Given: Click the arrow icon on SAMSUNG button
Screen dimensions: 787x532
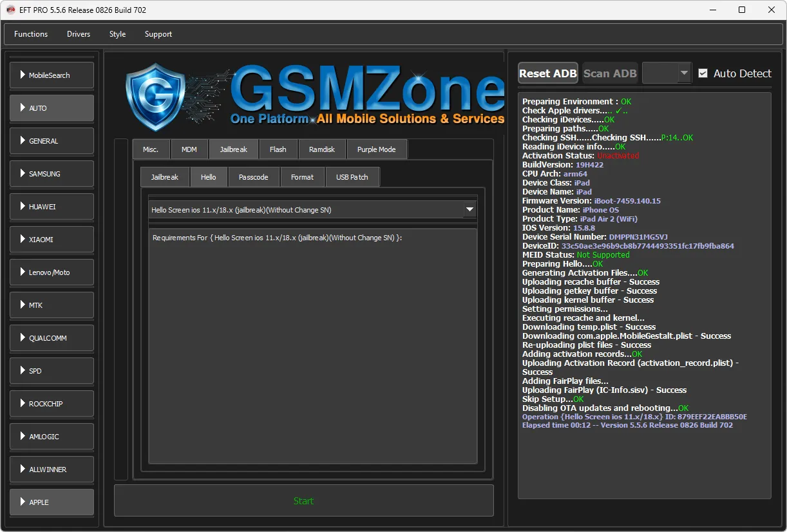Looking at the screenshot, I should click(23, 173).
